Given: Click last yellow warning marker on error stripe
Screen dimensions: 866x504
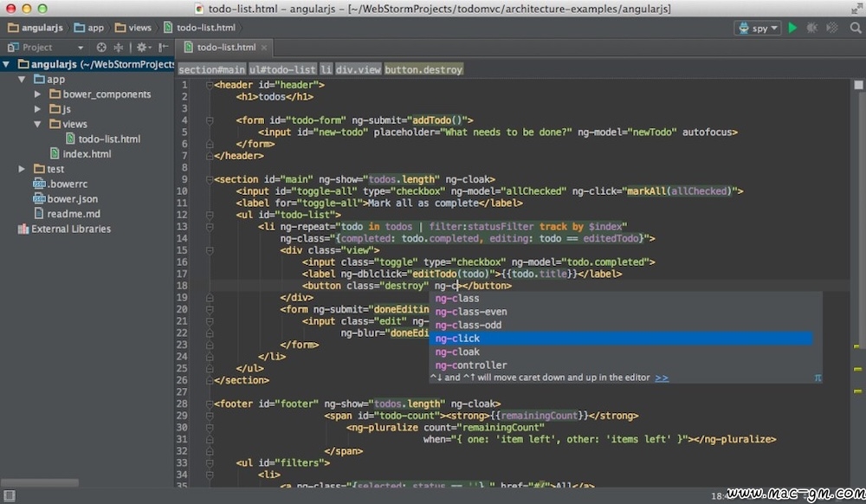Looking at the screenshot, I should pos(857,391).
